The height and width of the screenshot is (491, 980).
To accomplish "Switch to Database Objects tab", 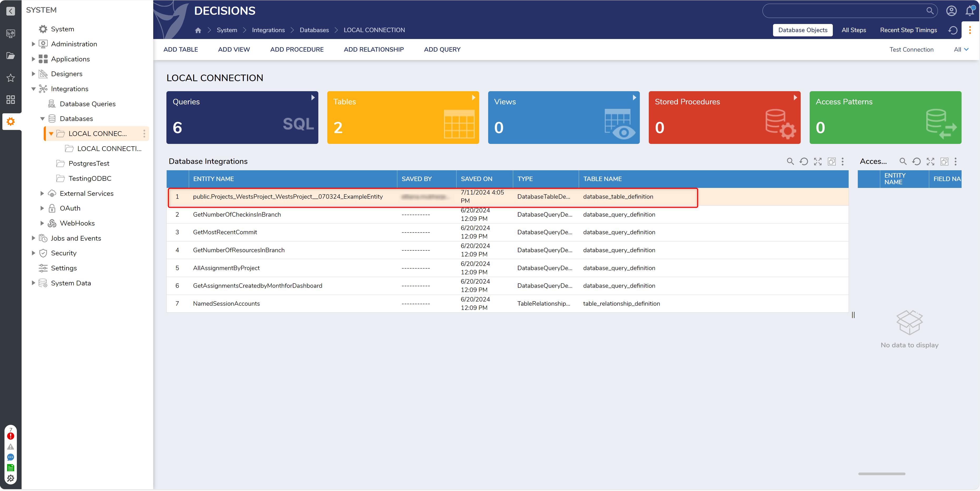I will (803, 30).
